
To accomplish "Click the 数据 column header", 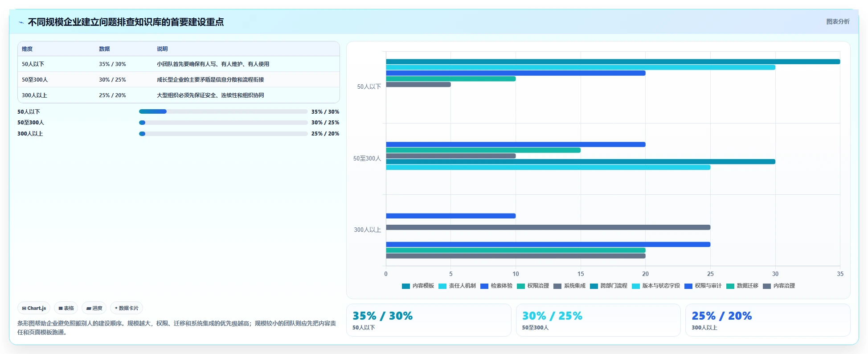I will click(104, 49).
